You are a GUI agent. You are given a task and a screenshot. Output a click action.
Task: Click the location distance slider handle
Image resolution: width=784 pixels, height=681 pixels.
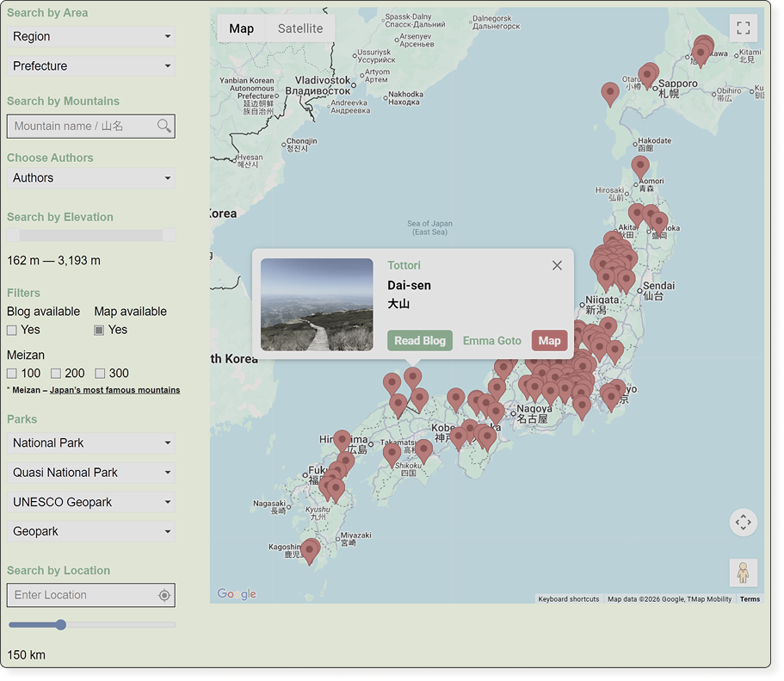[x=60, y=625]
